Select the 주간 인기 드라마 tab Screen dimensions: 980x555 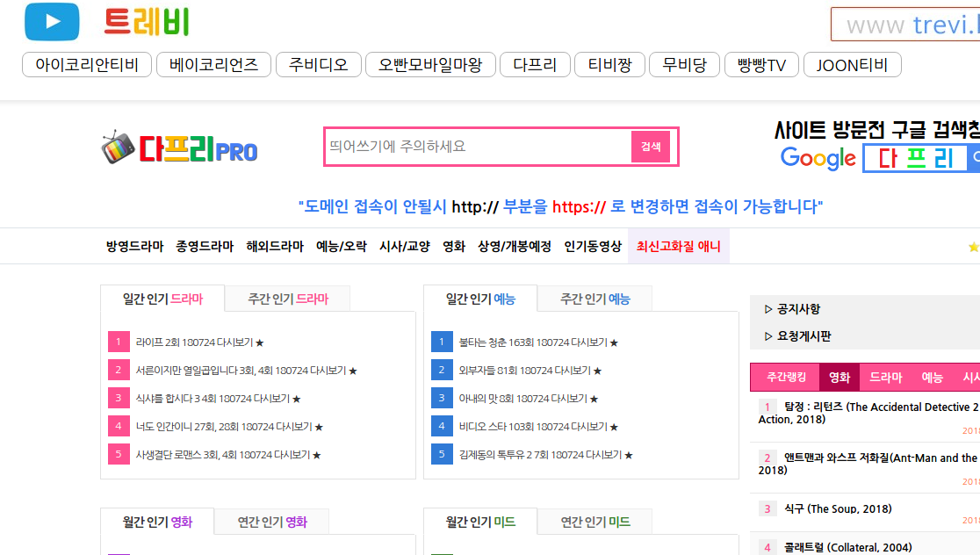pos(288,299)
